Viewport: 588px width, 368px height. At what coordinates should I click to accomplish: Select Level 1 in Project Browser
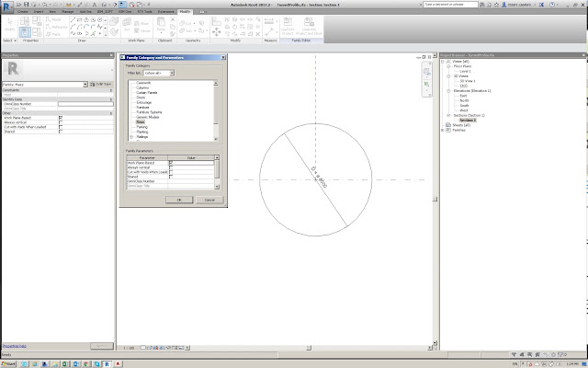tap(465, 71)
